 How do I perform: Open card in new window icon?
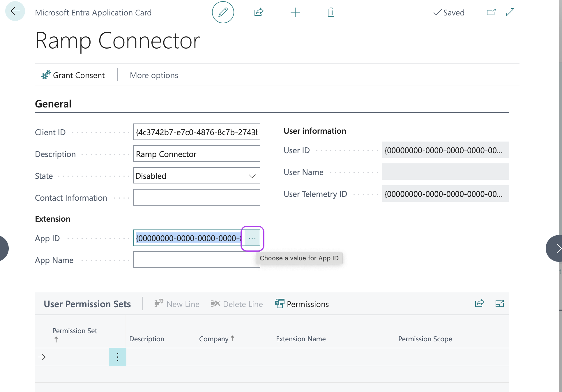click(x=491, y=12)
